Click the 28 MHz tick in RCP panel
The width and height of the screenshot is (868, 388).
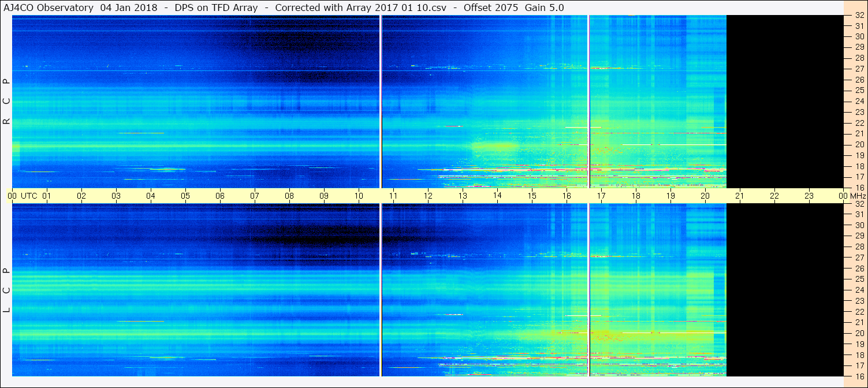tap(859, 58)
